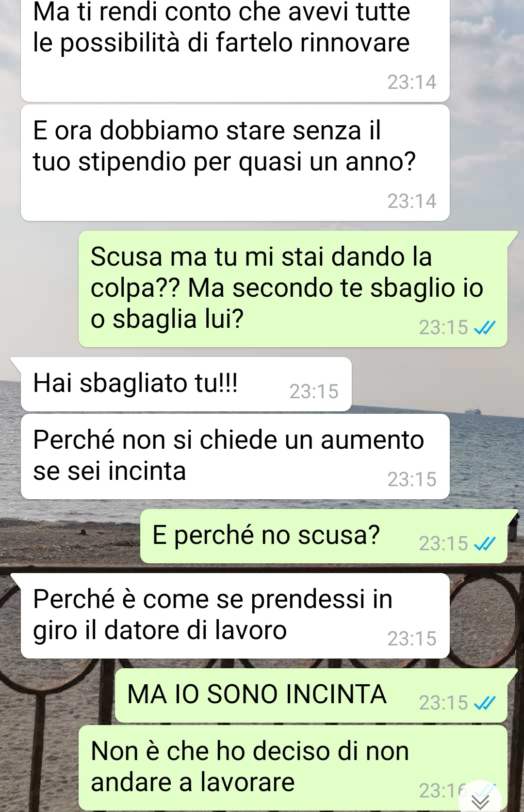Tap the 23:14 timestamp under 'fartelo rinnovare'
This screenshot has height=812, width=524.
pos(412,82)
